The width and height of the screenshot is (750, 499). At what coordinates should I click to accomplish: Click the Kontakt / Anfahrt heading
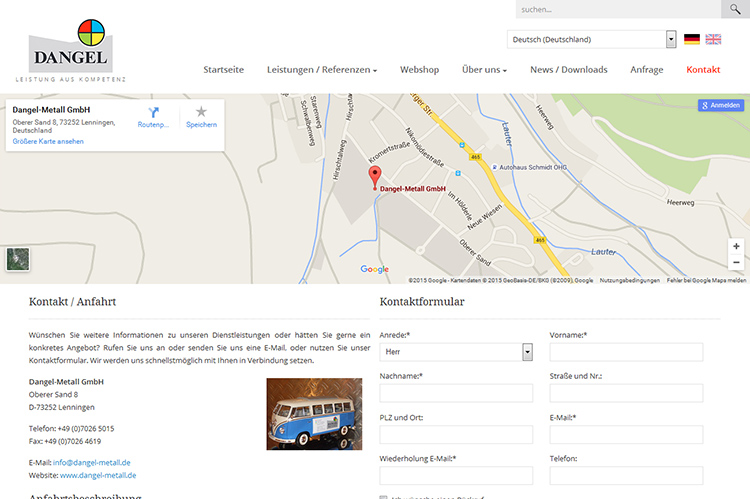point(72,302)
